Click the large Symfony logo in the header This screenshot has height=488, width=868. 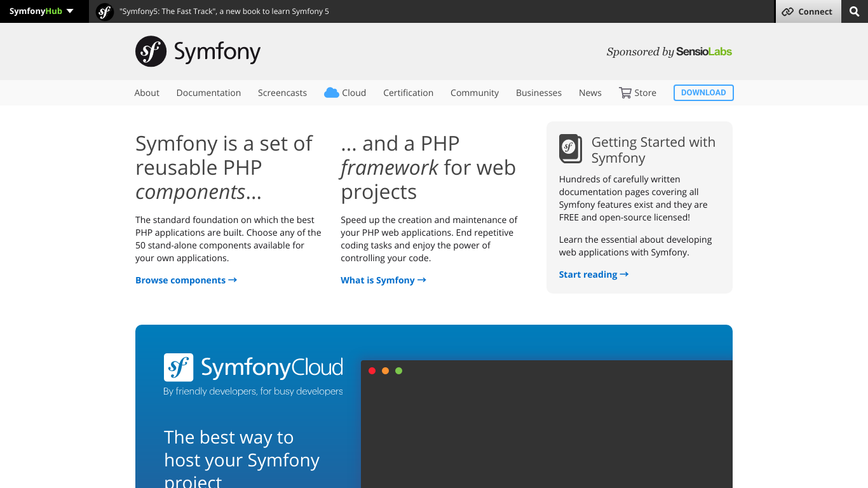198,51
